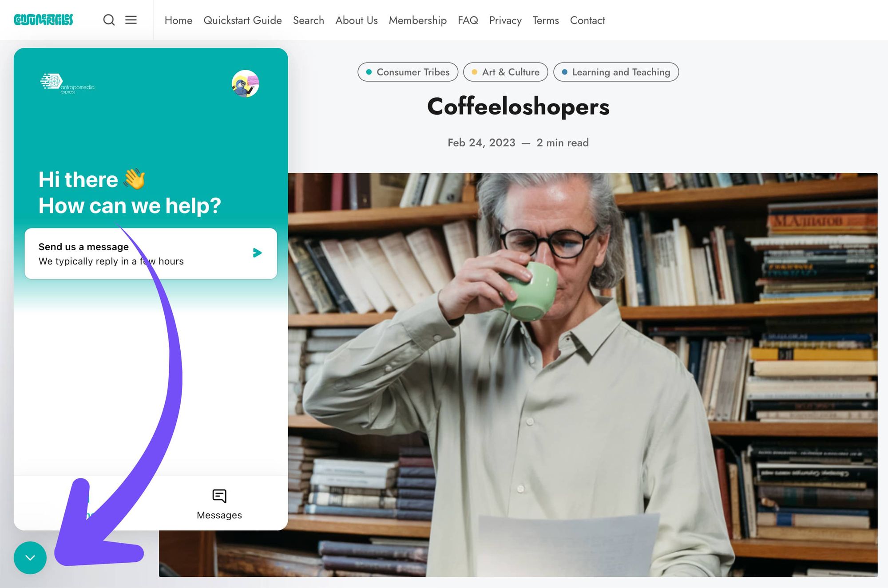Image resolution: width=888 pixels, height=588 pixels.
Task: Open the Home menu item
Action: pyautogui.click(x=178, y=20)
